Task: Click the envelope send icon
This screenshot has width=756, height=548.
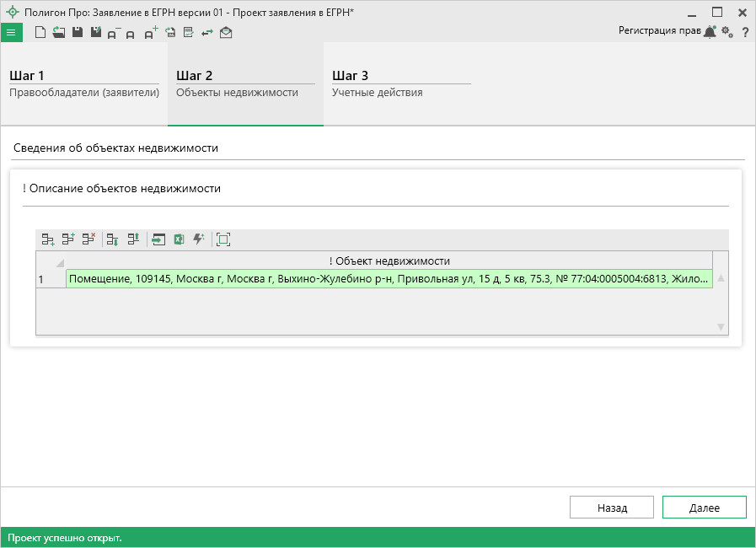Action: click(x=226, y=32)
